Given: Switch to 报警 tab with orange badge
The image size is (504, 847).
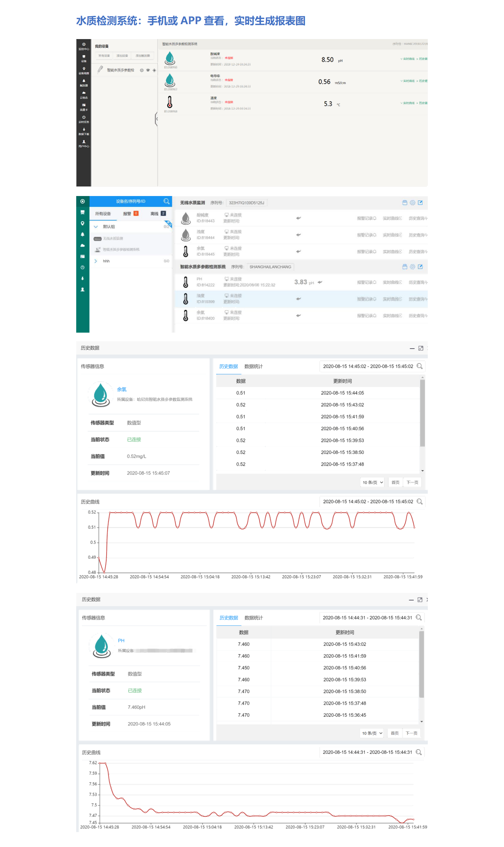Looking at the screenshot, I should [x=131, y=213].
